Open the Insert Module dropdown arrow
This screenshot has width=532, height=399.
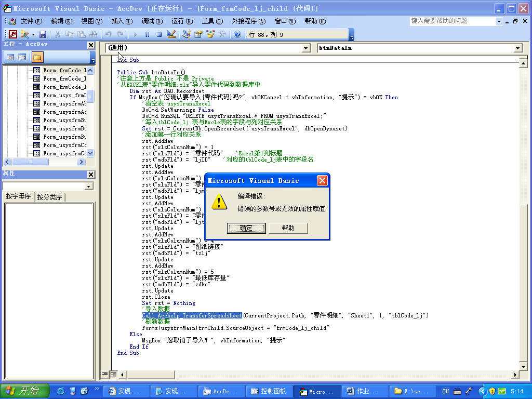[33, 34]
